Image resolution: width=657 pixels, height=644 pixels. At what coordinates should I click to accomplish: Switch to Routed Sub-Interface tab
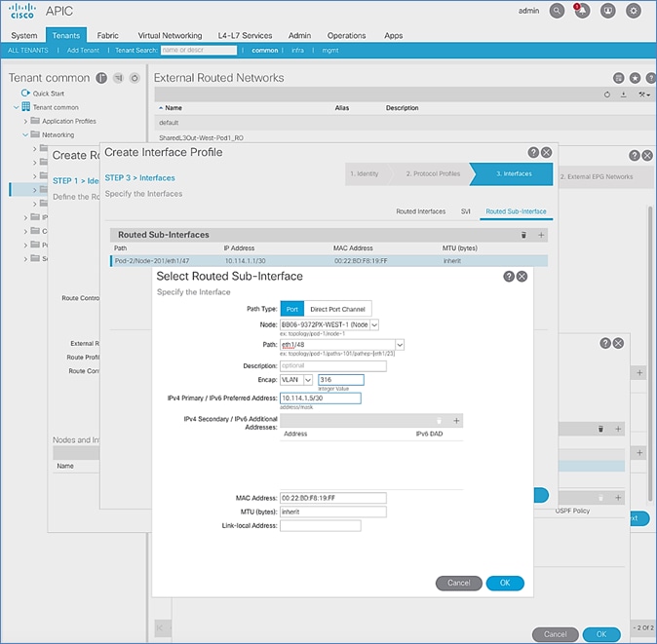coord(516,211)
